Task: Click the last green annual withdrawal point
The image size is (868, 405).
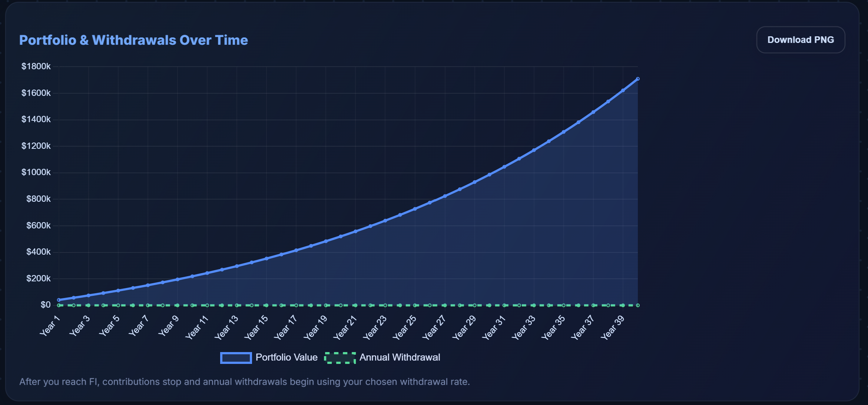Action: (x=637, y=305)
